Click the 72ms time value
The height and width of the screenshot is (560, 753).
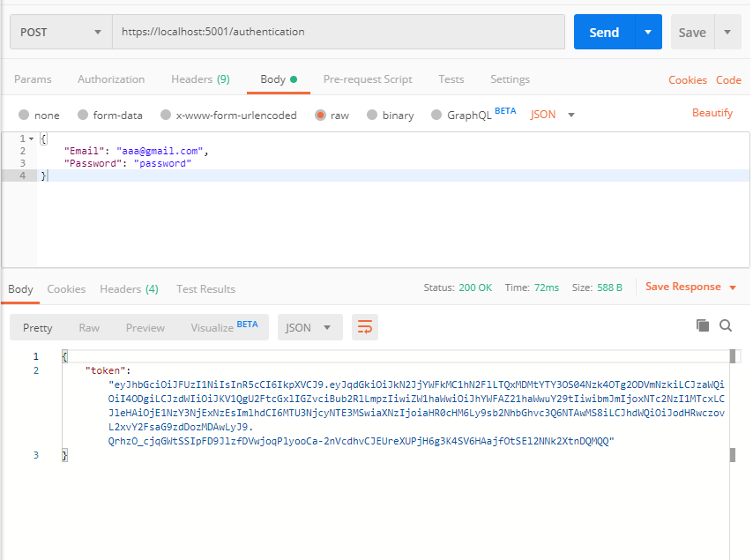[x=547, y=287]
